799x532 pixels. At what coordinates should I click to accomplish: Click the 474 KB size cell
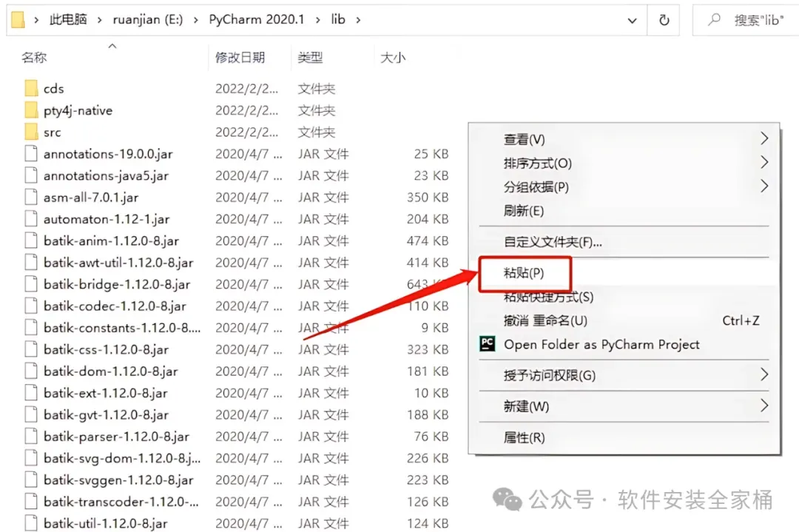tap(428, 240)
